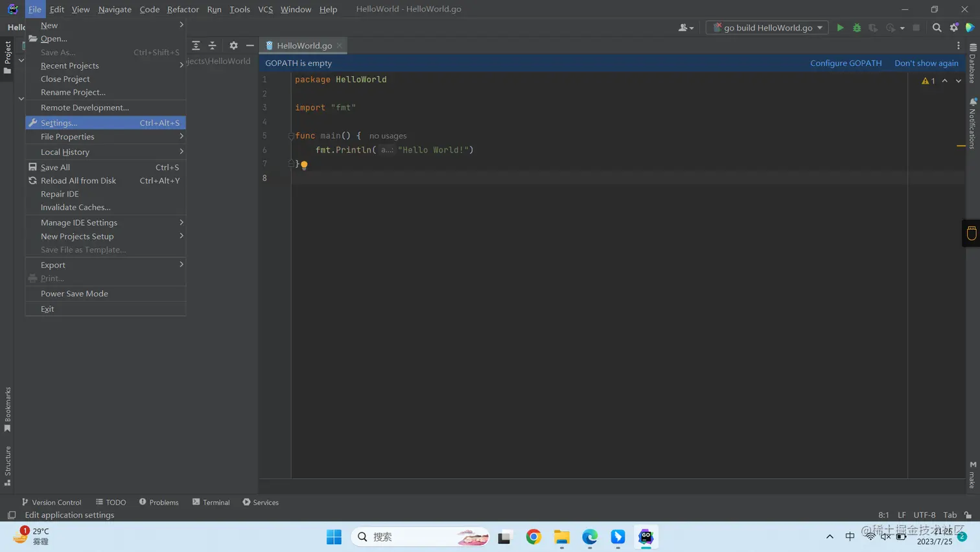Open the Problems tool window
980x552 pixels.
pyautogui.click(x=159, y=502)
